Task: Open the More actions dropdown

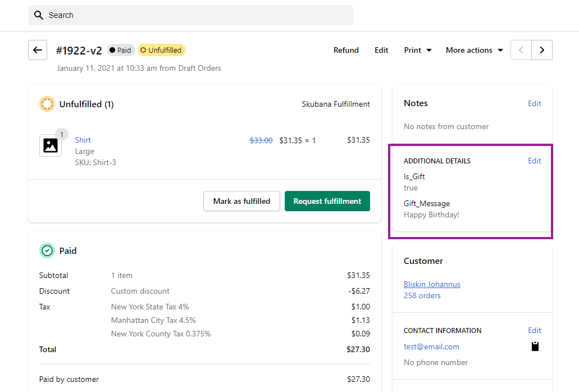Action: coord(475,50)
